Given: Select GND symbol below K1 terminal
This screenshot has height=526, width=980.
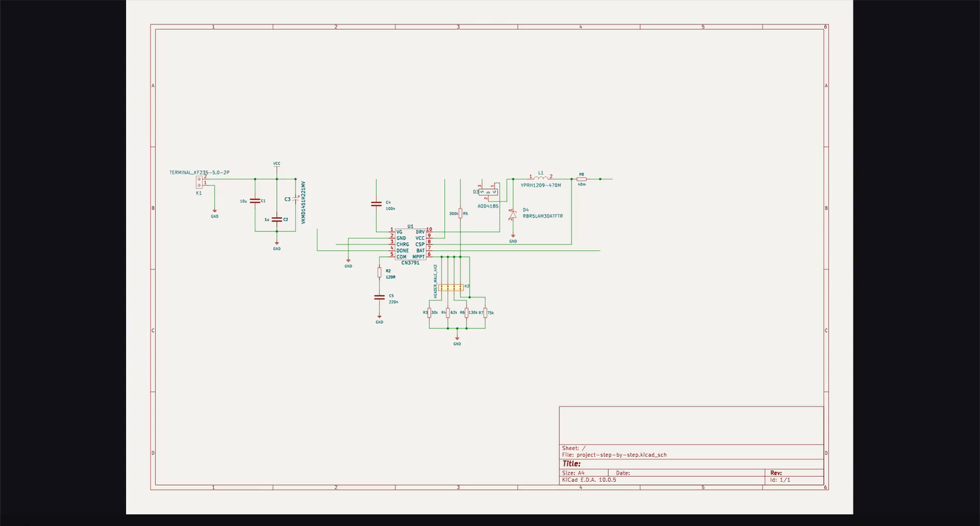Looking at the screenshot, I should click(x=214, y=213).
